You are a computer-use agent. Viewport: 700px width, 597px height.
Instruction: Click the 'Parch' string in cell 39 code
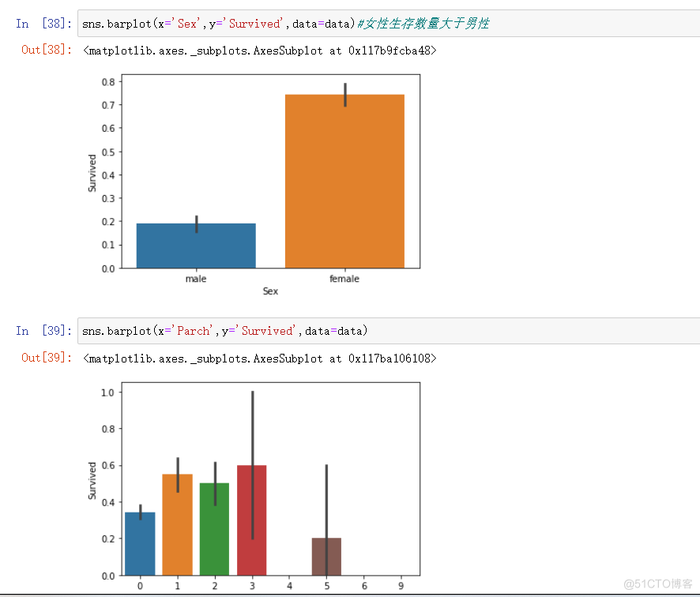(x=194, y=331)
